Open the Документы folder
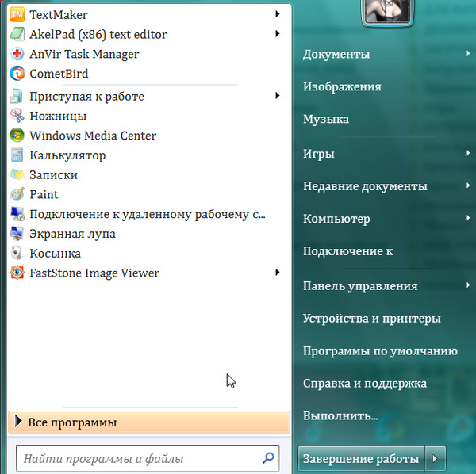This screenshot has height=474, width=476. point(336,55)
